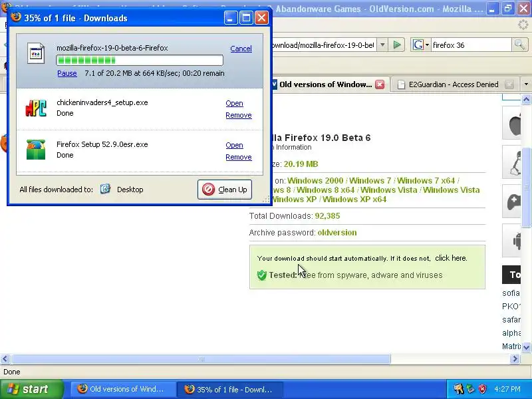Click the 'click here' download link
Viewport: 532px width, 399px height.
tap(451, 258)
